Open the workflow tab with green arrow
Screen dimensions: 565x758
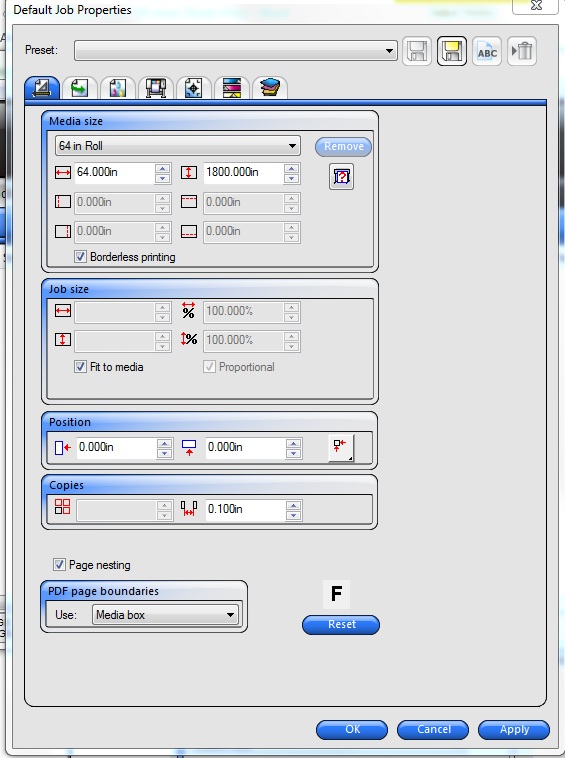pos(80,88)
